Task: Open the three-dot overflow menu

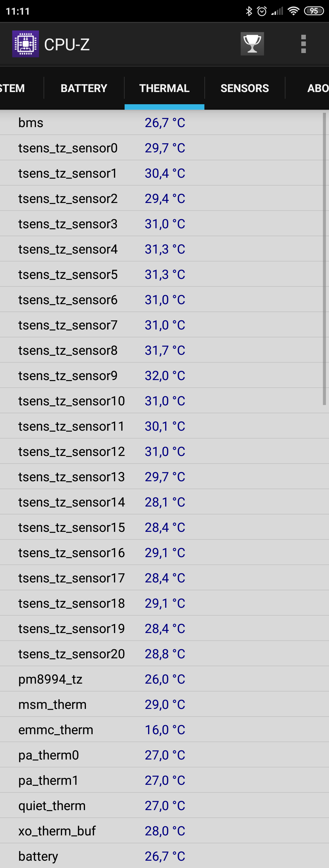Action: click(303, 44)
